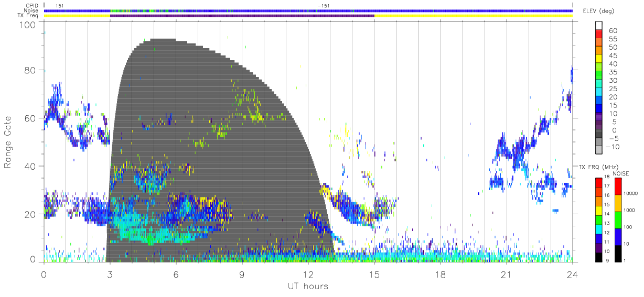Image resolution: width=644 pixels, height=297 pixels.
Task: Pick the cyan TX FRQ swatch between 13 and 12
Action: 598,228
